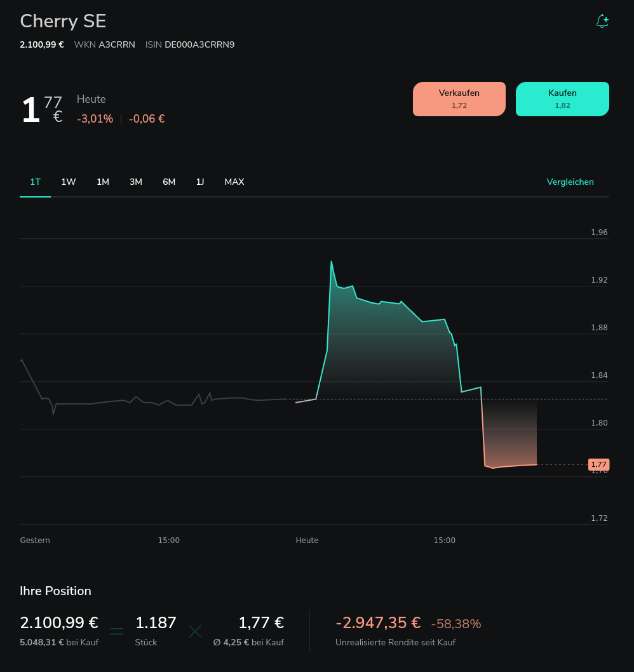Click the 1,77 current price marker on chart
This screenshot has width=634, height=672.
click(599, 464)
